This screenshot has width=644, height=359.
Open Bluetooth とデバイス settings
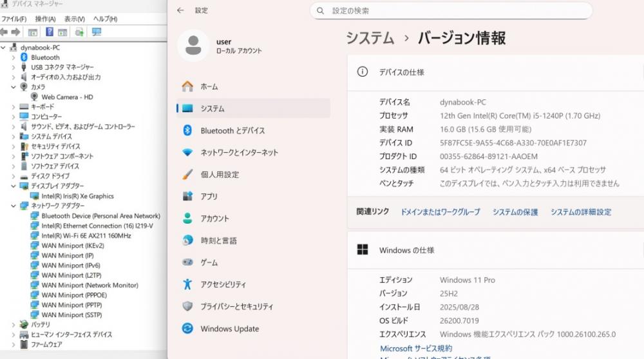tap(253, 130)
